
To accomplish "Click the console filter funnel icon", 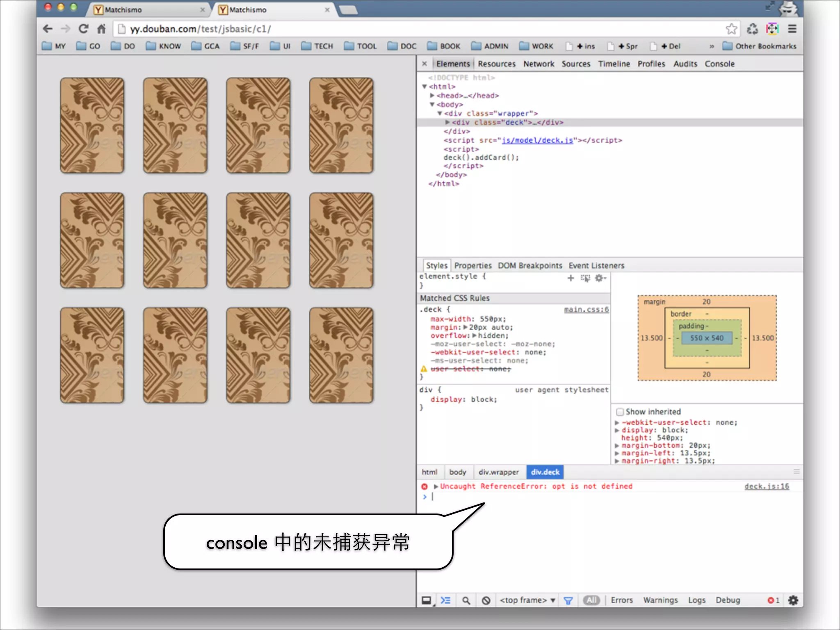I will [x=568, y=601].
